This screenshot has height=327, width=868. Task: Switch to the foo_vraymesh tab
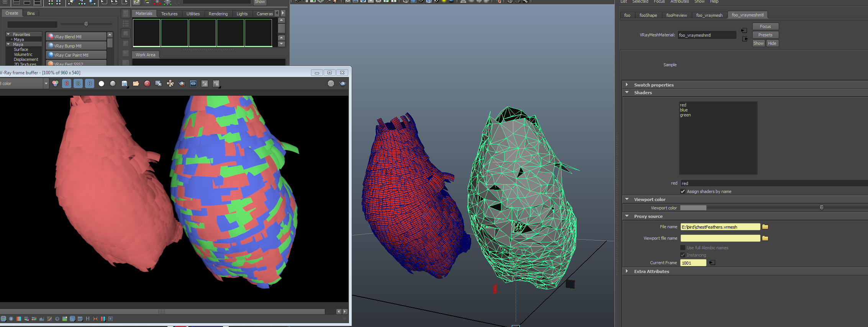[x=709, y=15]
